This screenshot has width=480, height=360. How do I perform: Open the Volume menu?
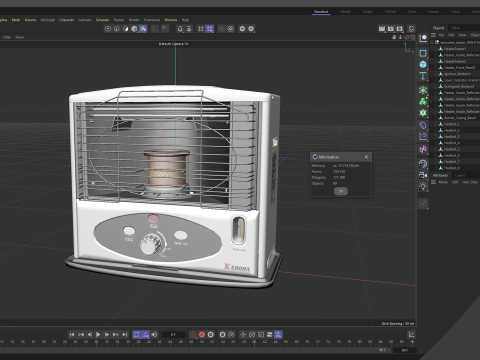click(30, 20)
